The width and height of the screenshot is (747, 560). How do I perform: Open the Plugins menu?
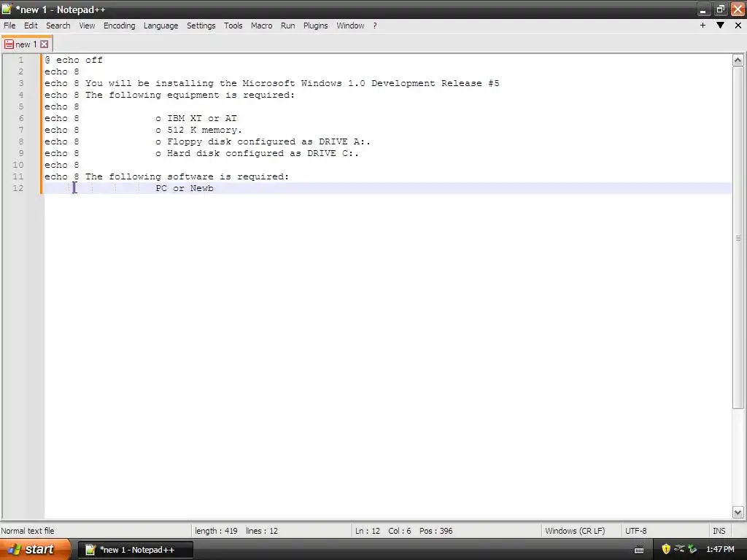(315, 26)
